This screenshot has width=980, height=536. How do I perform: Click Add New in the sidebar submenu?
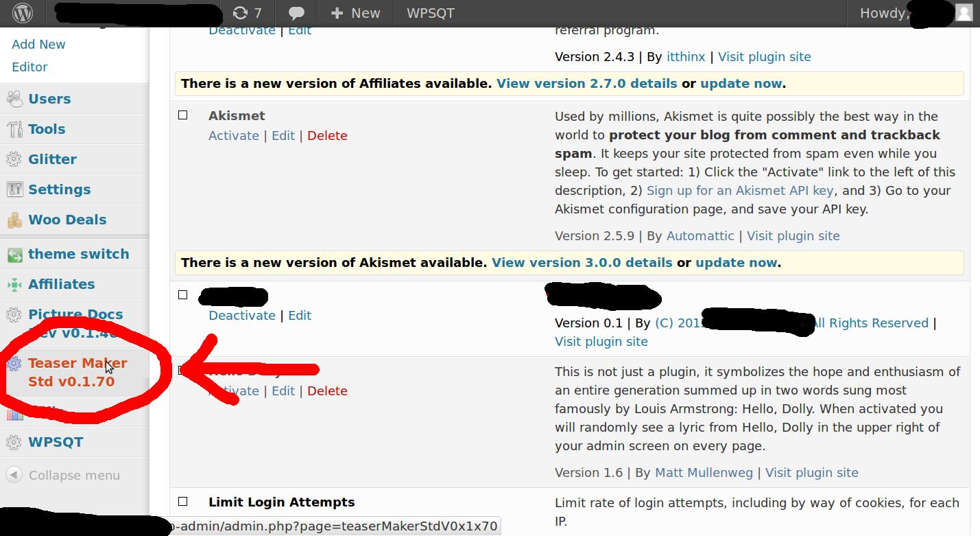point(38,44)
